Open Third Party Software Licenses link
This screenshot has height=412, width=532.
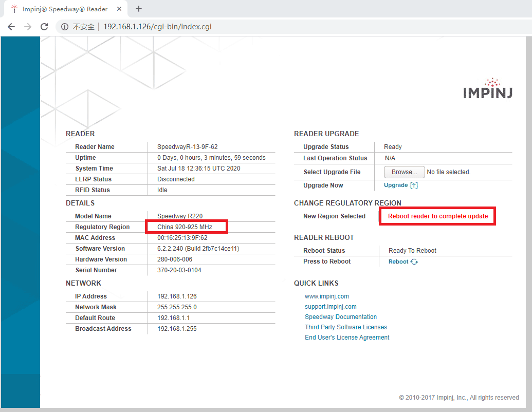pos(345,327)
